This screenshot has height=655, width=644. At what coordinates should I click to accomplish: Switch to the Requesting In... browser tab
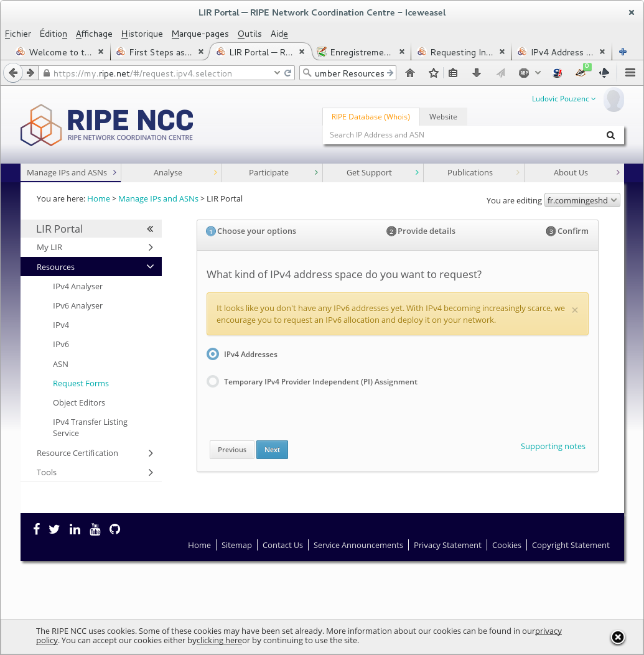[x=461, y=52]
